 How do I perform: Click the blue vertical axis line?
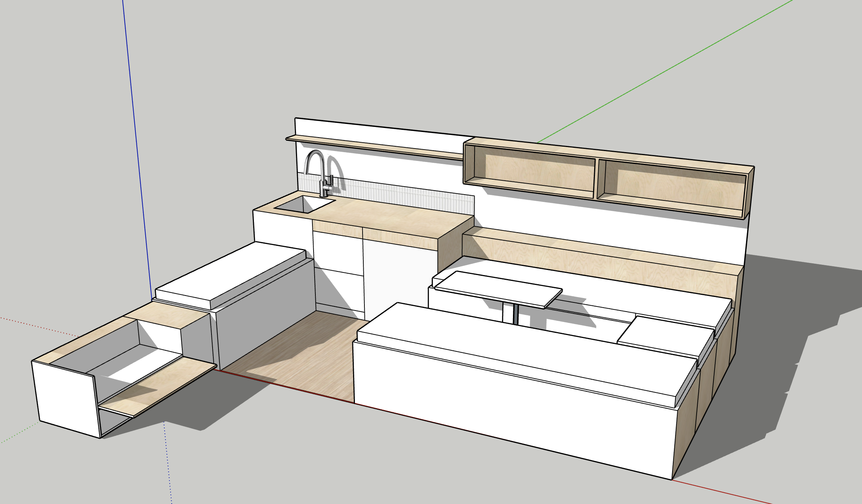(x=137, y=146)
